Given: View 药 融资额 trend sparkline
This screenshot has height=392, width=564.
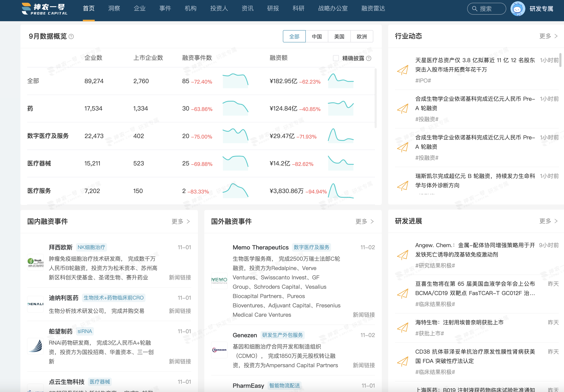Looking at the screenshot, I should pyautogui.click(x=341, y=108).
